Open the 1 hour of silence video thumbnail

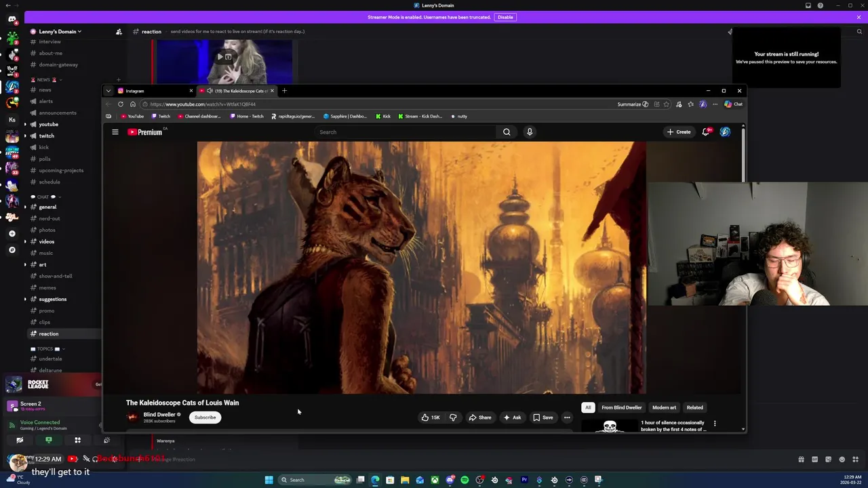610,426
